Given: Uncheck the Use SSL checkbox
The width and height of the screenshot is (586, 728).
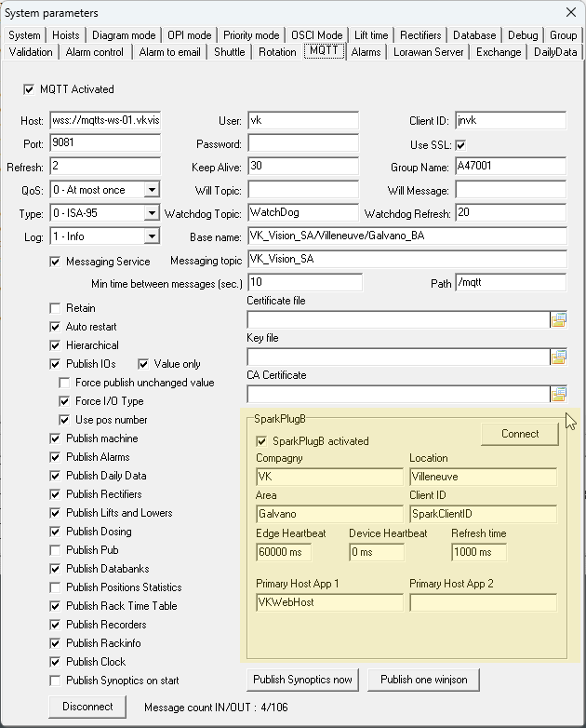Looking at the screenshot, I should (x=460, y=145).
